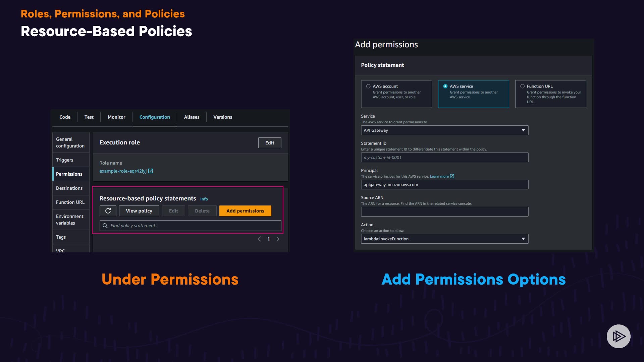Screen dimensions: 644x362
Task: Open the example-role-eqr42iyj link
Action: click(123, 171)
